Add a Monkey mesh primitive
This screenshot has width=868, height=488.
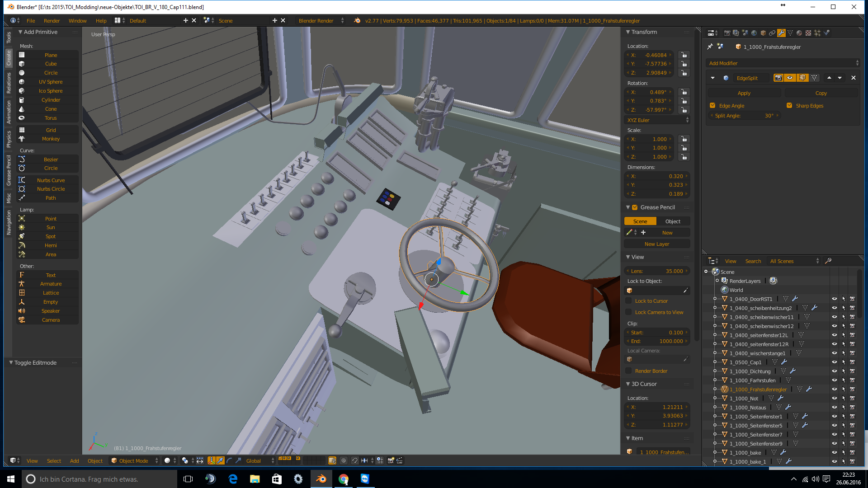(51, 139)
